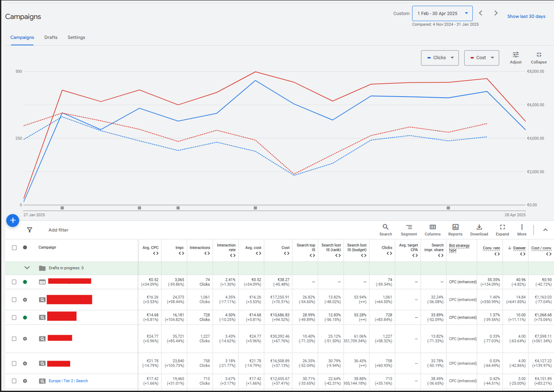Click the Show last 30 days link
The height and width of the screenshot is (392, 554).
[x=526, y=17]
